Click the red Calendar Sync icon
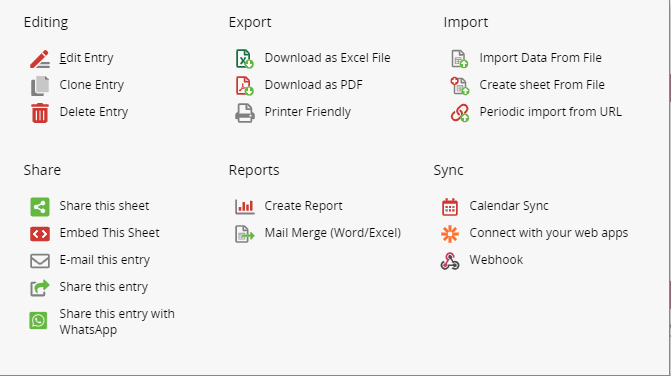Viewport: 671px width, 376px height. [x=450, y=207]
